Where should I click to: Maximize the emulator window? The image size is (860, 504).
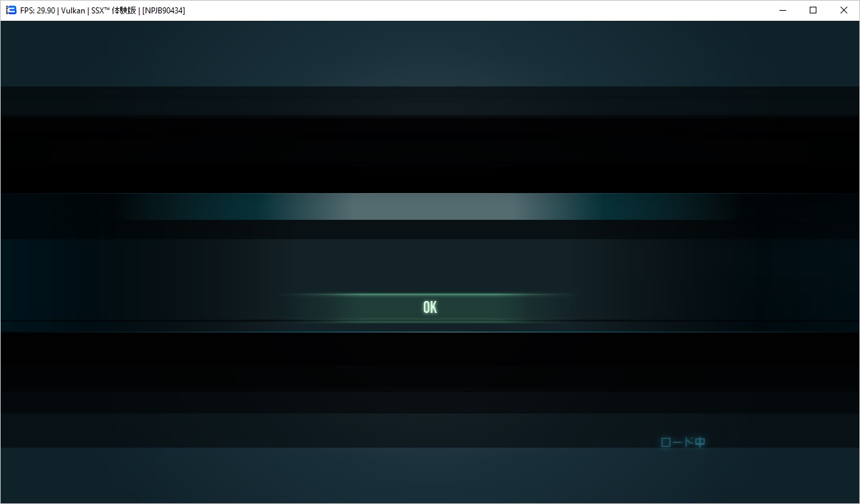(x=813, y=10)
